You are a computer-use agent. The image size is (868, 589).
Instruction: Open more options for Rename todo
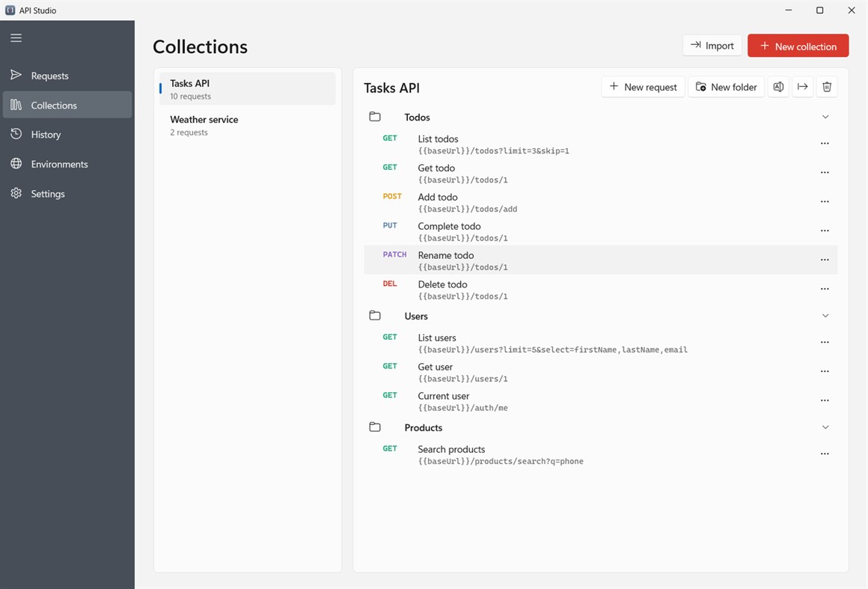click(825, 260)
